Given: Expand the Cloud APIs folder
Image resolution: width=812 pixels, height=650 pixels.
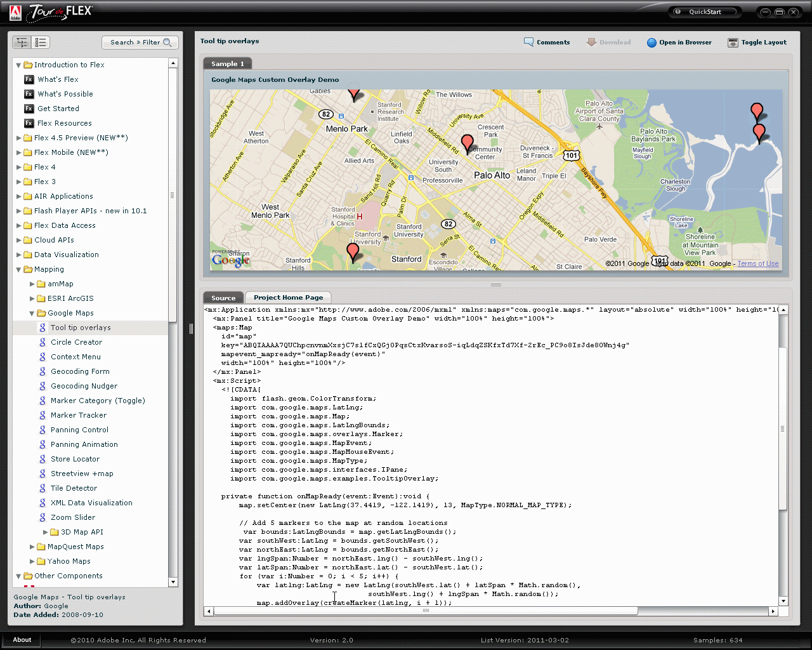Looking at the screenshot, I should (x=19, y=240).
